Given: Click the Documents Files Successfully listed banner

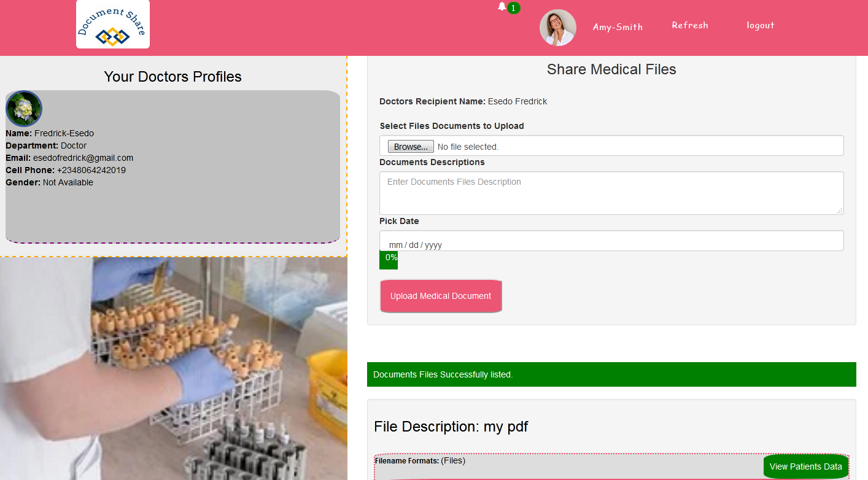Looking at the screenshot, I should point(611,374).
